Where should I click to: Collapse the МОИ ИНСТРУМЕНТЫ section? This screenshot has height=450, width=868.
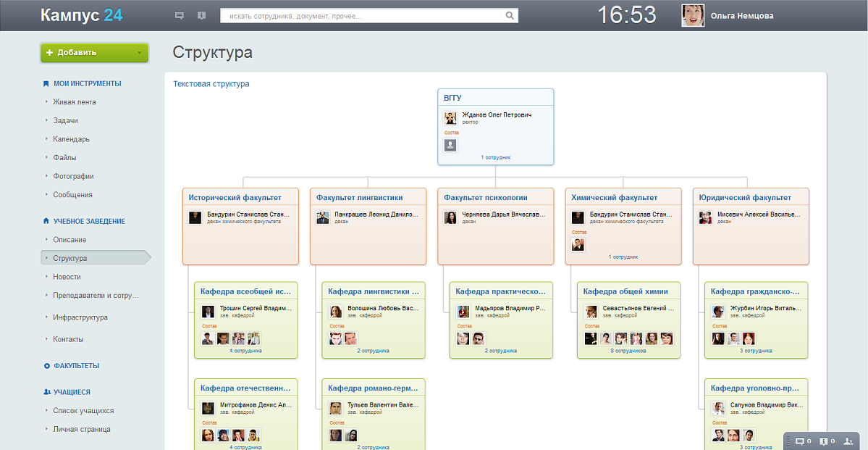pyautogui.click(x=87, y=83)
